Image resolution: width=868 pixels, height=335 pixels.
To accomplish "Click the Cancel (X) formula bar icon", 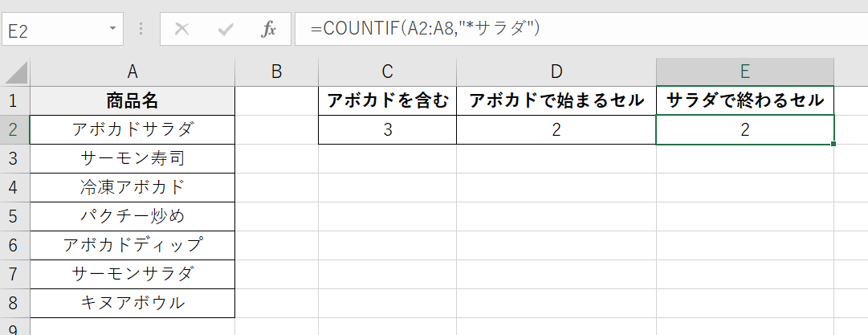I will (x=182, y=30).
